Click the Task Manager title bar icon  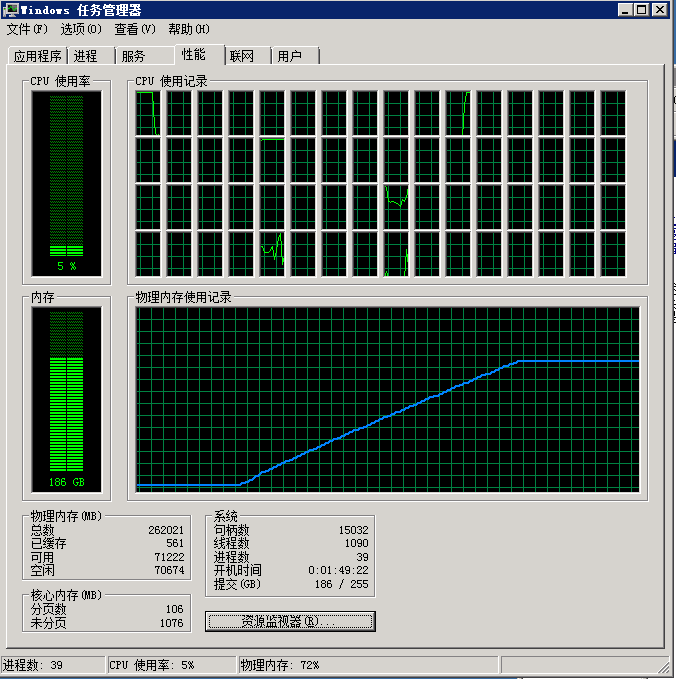(11, 10)
